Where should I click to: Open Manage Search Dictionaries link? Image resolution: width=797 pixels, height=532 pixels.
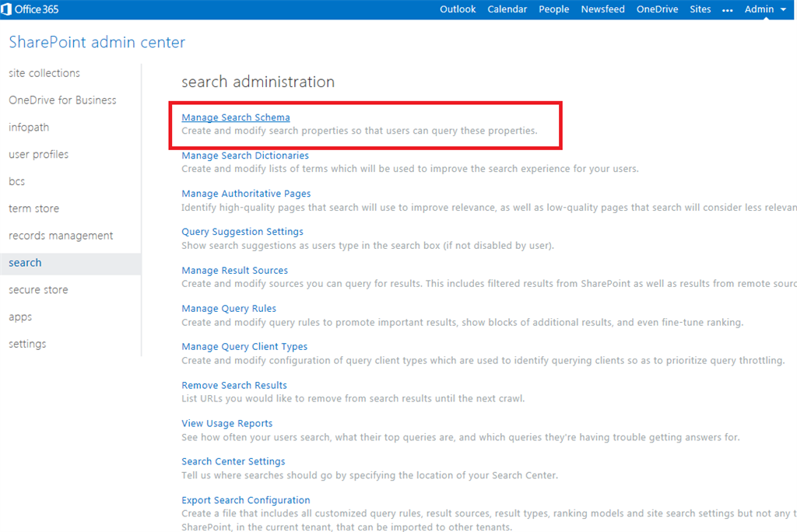[245, 156]
